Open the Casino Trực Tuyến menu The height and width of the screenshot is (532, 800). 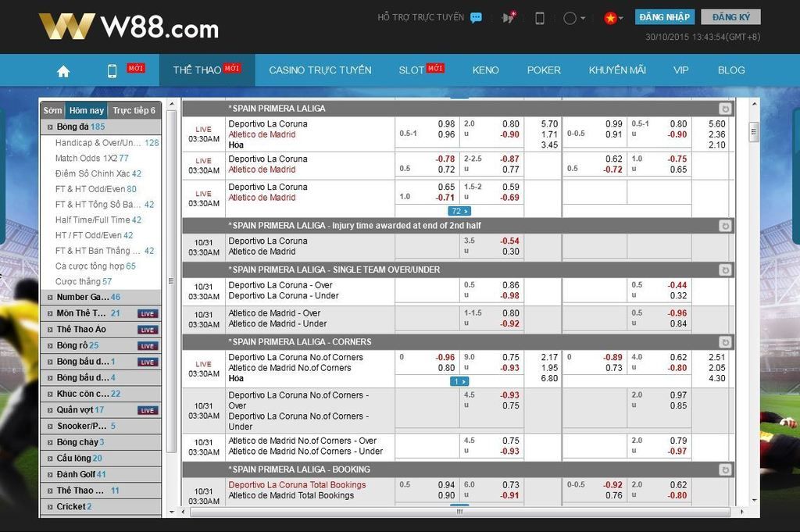(x=320, y=70)
